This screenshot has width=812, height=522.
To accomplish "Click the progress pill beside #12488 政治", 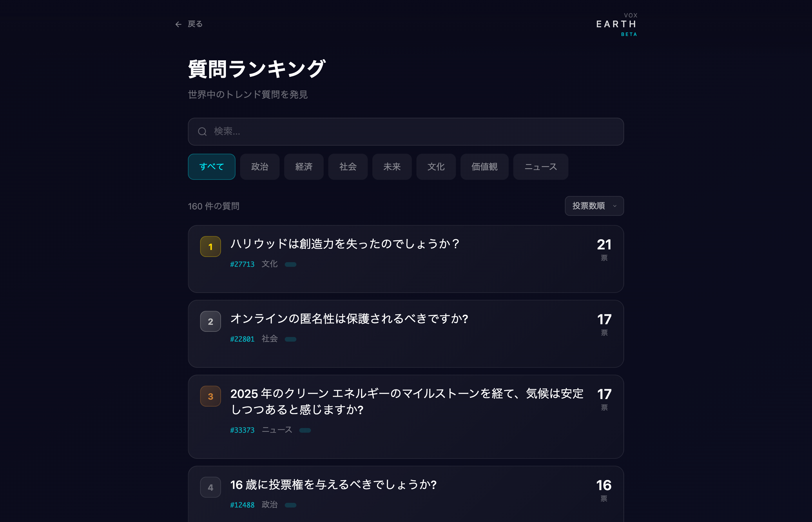I will [x=291, y=505].
